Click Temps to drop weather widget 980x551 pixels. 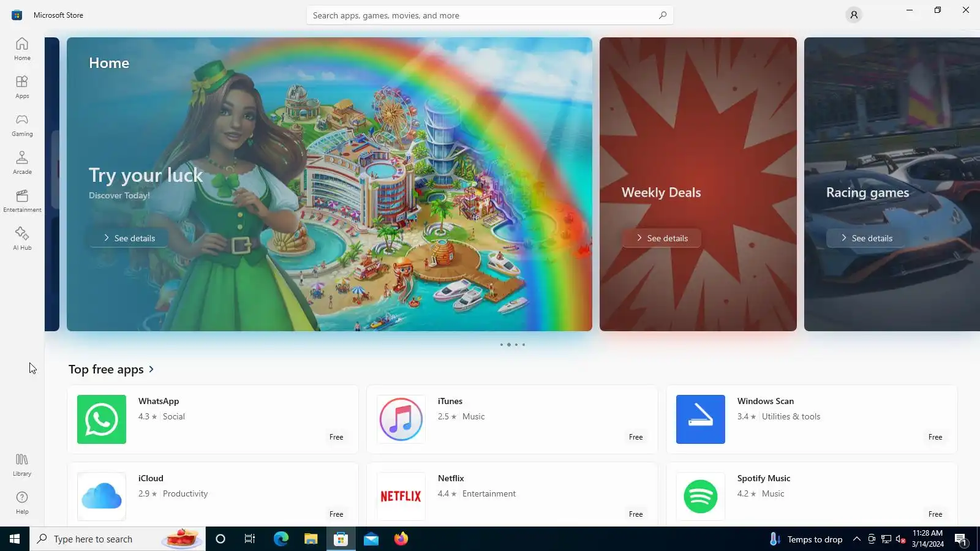tap(806, 539)
